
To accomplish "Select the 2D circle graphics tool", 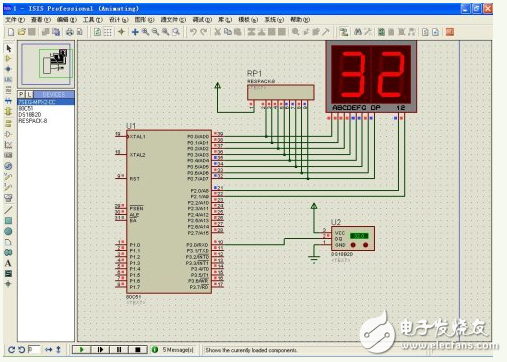I will coord(8,231).
